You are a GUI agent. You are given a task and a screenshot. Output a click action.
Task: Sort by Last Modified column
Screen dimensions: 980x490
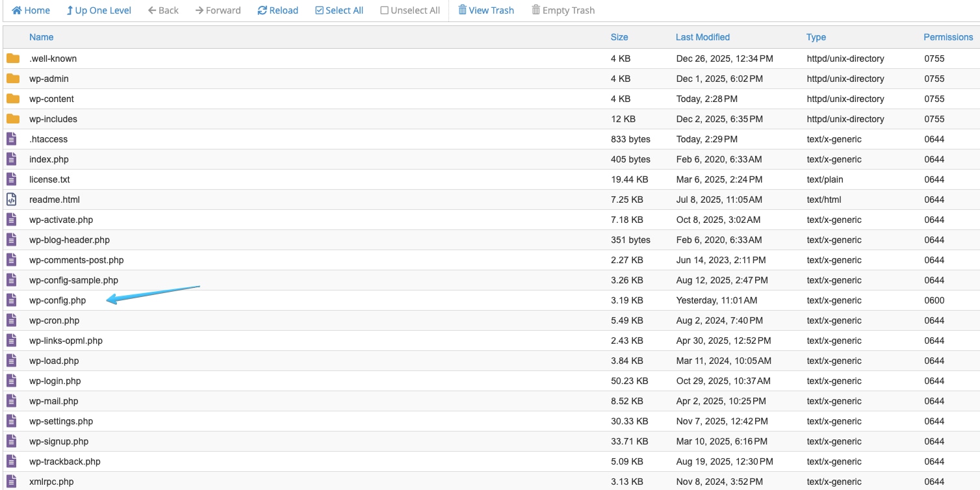[x=703, y=37]
